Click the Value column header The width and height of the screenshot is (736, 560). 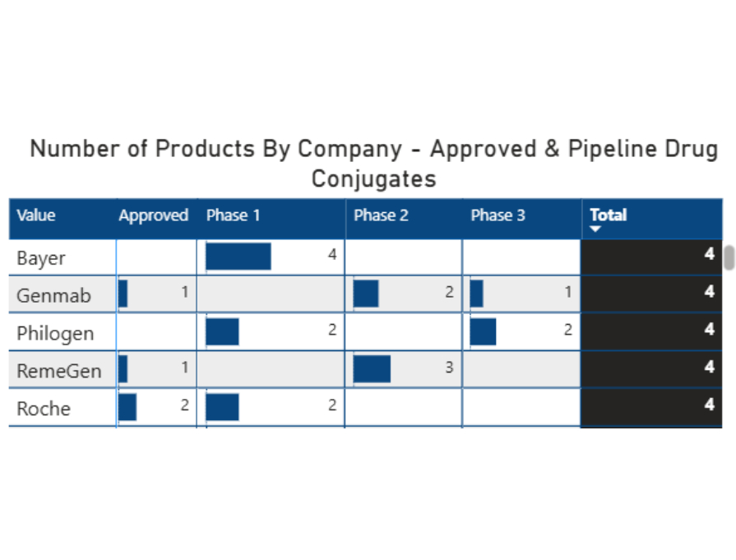coord(36,215)
